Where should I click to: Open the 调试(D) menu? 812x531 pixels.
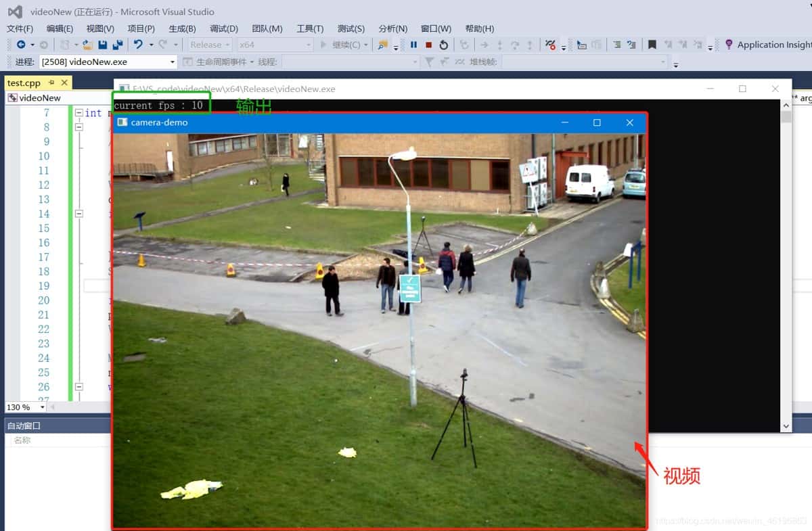tap(224, 28)
